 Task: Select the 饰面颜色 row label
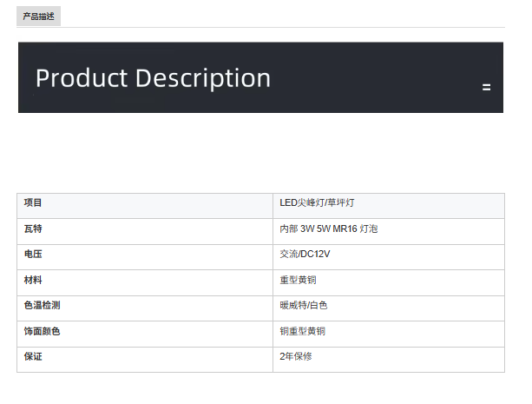click(42, 332)
